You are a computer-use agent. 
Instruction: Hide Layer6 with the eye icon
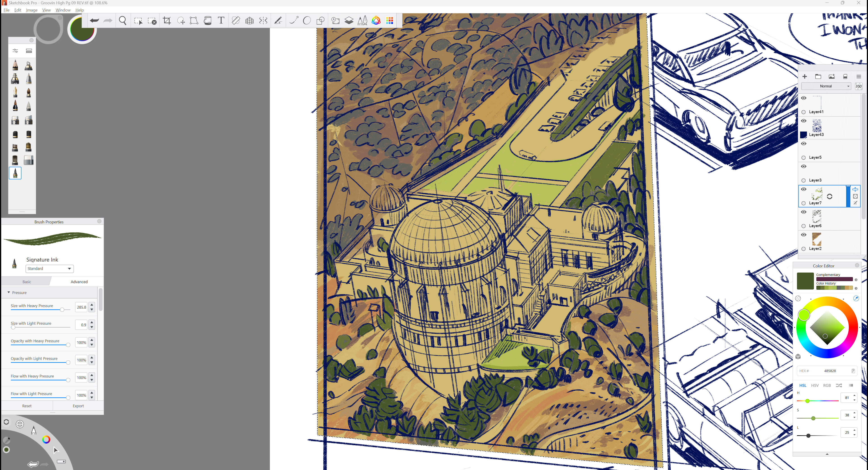tap(804, 212)
